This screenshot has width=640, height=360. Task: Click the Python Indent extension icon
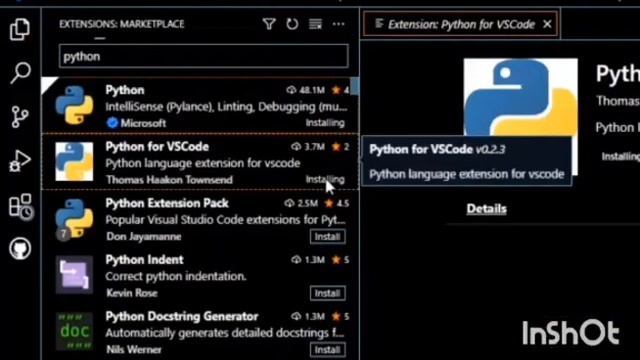click(74, 275)
